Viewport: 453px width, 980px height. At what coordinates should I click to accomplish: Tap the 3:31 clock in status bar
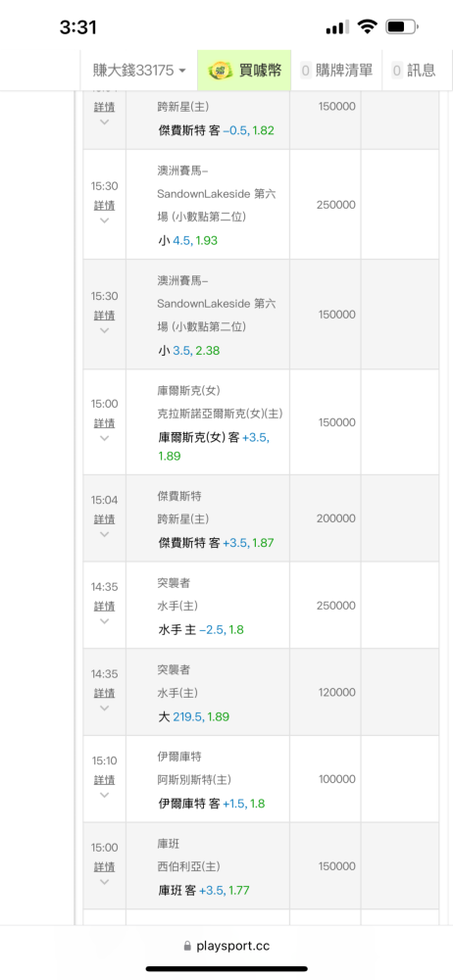coord(78,27)
